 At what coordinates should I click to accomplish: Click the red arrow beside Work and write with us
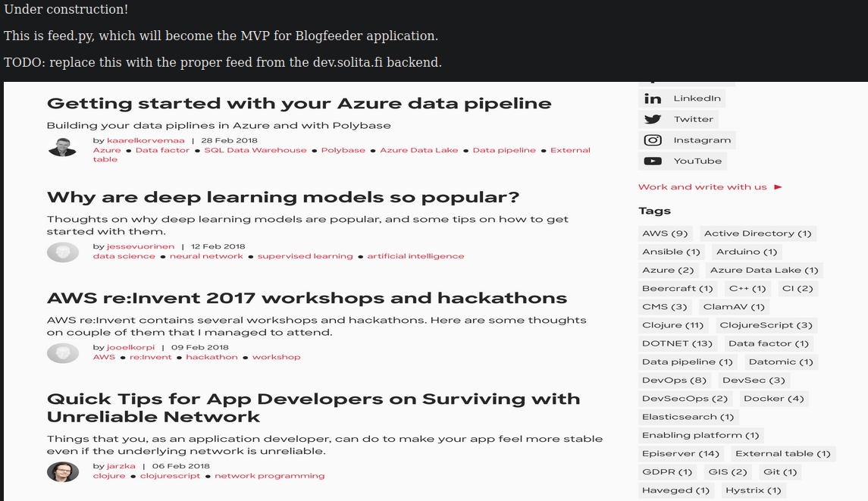point(778,187)
